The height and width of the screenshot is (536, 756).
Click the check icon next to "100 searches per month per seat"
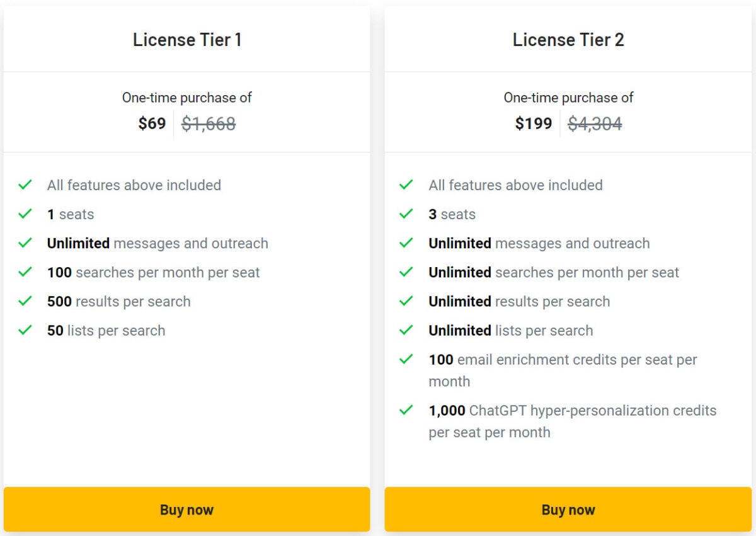click(x=25, y=272)
